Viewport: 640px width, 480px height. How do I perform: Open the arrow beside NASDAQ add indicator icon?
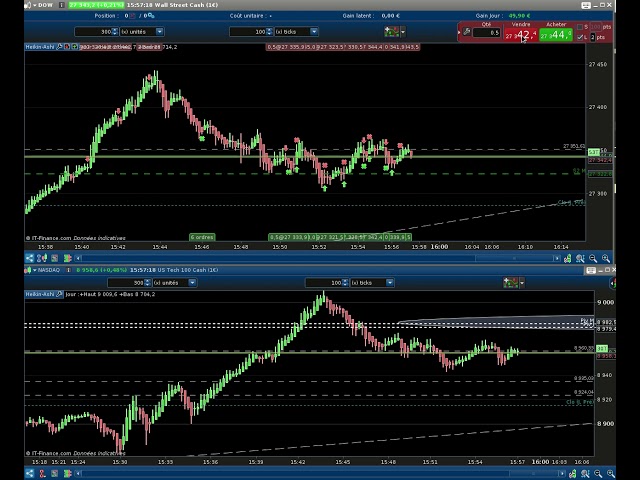(x=522, y=282)
